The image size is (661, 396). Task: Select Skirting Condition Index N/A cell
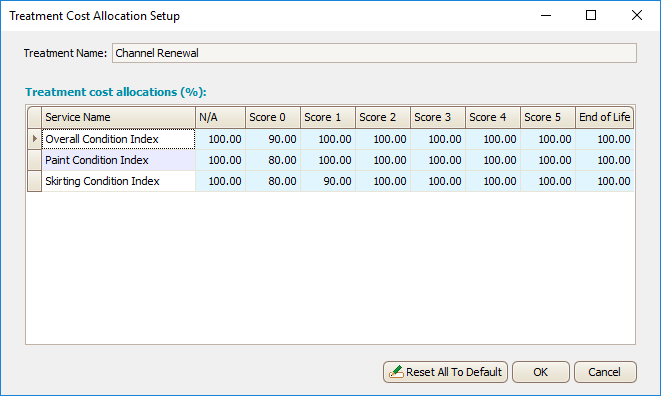(220, 181)
